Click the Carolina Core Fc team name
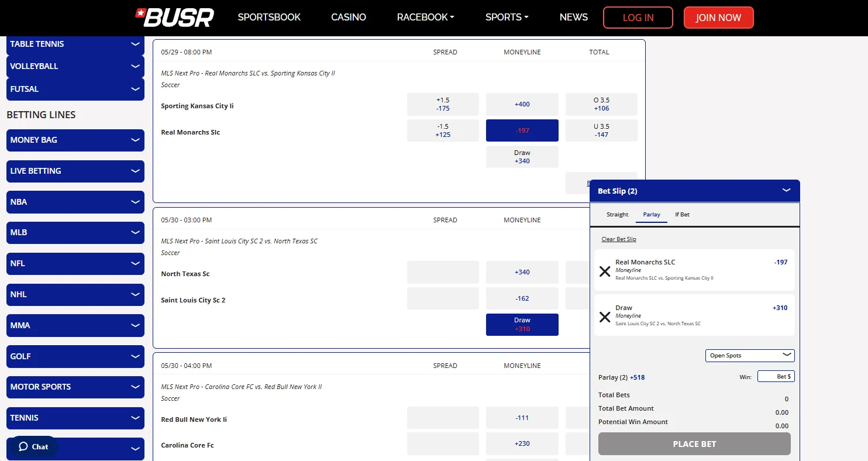Viewport: 868px width, 461px height. [187, 445]
